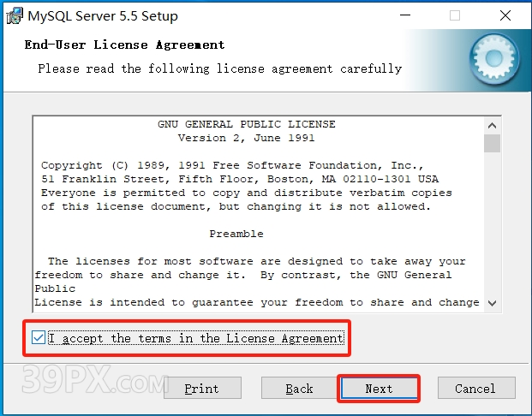Viewport: 532px width, 416px height.
Task: Go to the previous step with Back
Action: pyautogui.click(x=299, y=389)
